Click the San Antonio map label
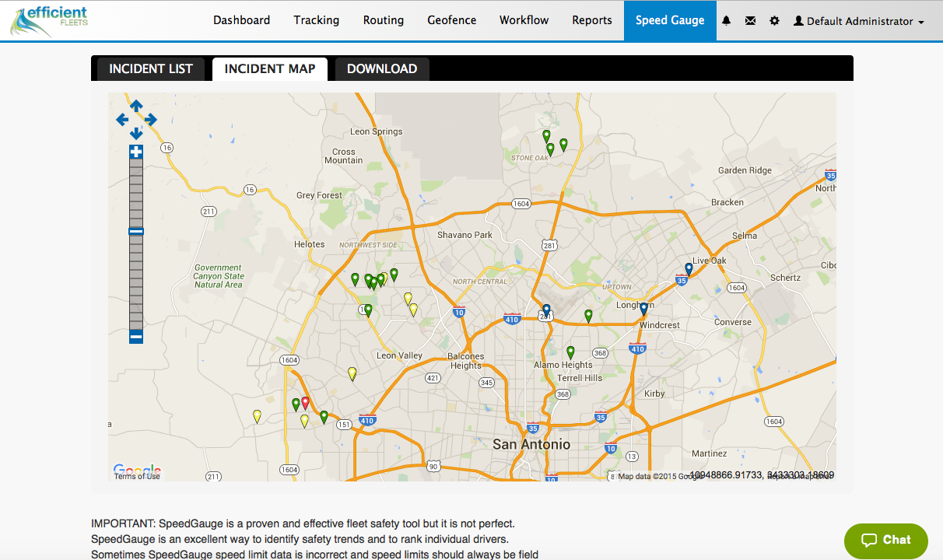This screenshot has width=943, height=560. (531, 445)
